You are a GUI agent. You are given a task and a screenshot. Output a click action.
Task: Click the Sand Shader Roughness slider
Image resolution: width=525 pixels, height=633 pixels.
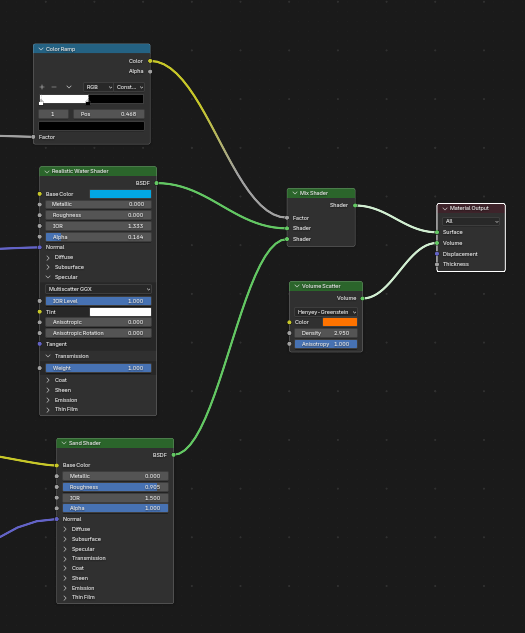click(116, 487)
